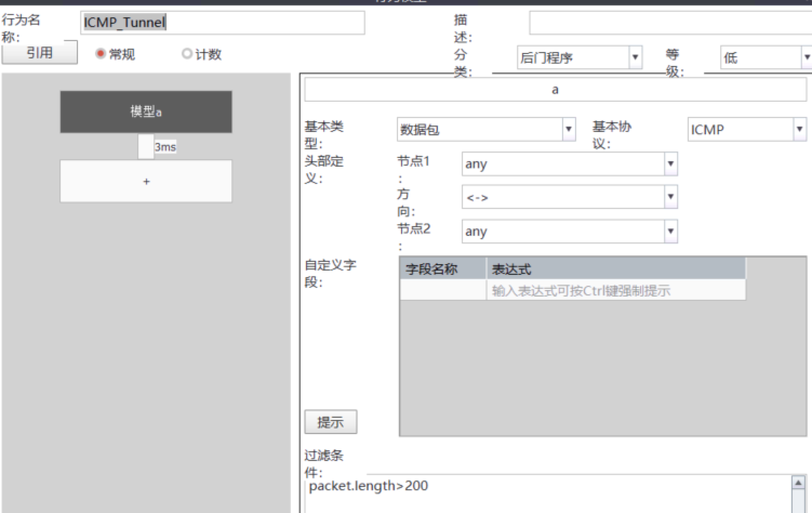812x513 pixels.
Task: Click the 表达式 input cell in table
Action: [x=615, y=291]
